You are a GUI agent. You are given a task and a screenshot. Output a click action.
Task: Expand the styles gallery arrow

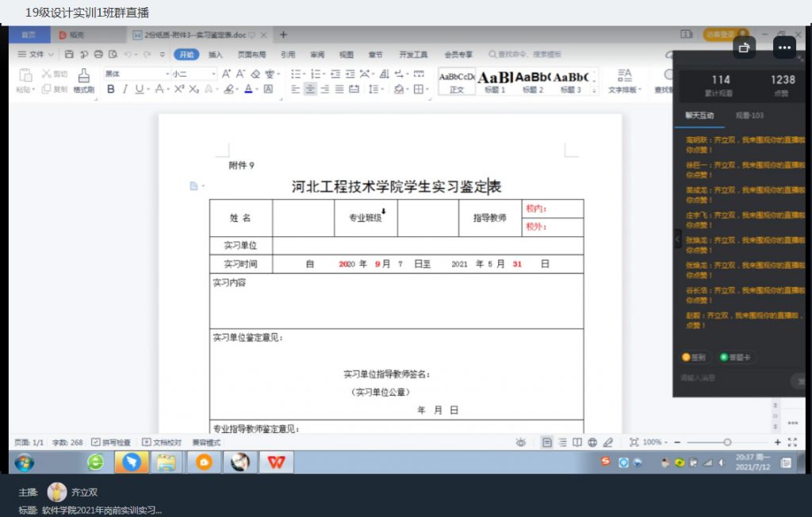coord(595,90)
